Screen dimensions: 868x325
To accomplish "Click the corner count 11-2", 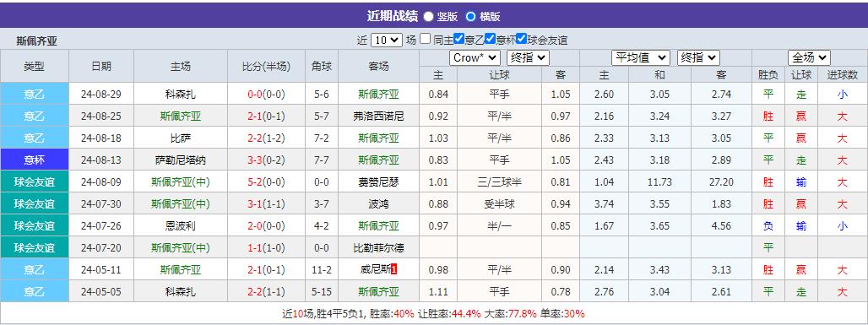I will pos(322,269).
